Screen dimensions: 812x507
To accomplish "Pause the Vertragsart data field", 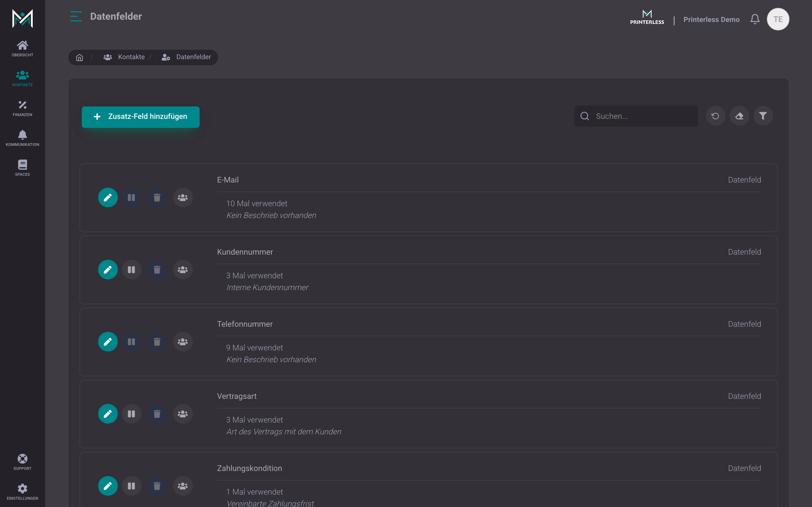I will point(132,414).
